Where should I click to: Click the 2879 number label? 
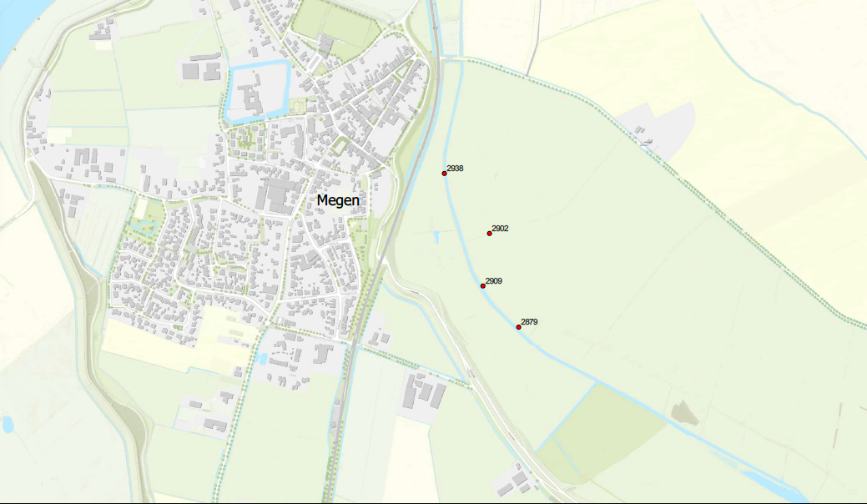529,321
